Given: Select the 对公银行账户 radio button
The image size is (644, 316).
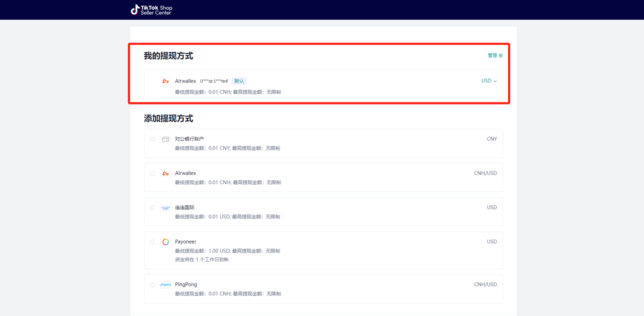Looking at the screenshot, I should 152,139.
